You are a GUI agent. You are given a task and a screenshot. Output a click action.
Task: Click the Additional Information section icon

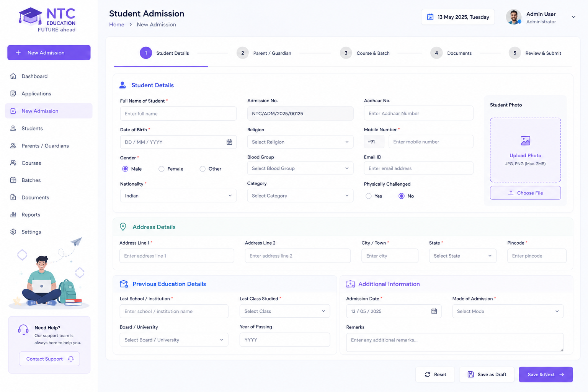pyautogui.click(x=350, y=284)
